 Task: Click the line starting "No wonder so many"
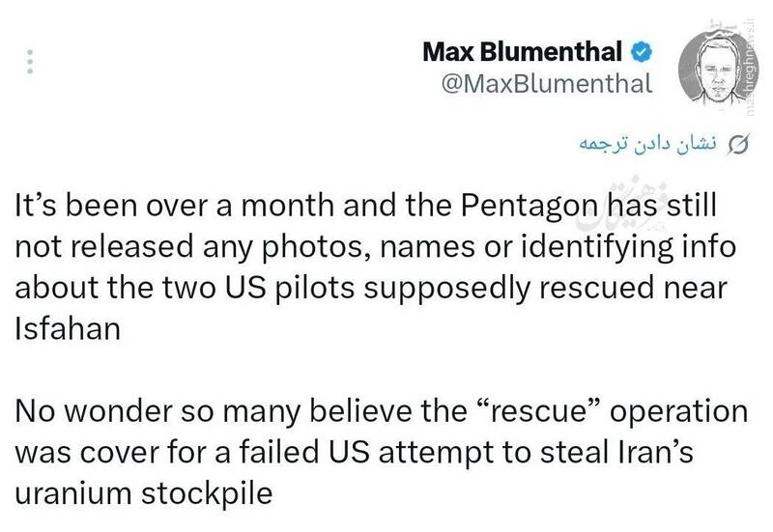coord(381,412)
